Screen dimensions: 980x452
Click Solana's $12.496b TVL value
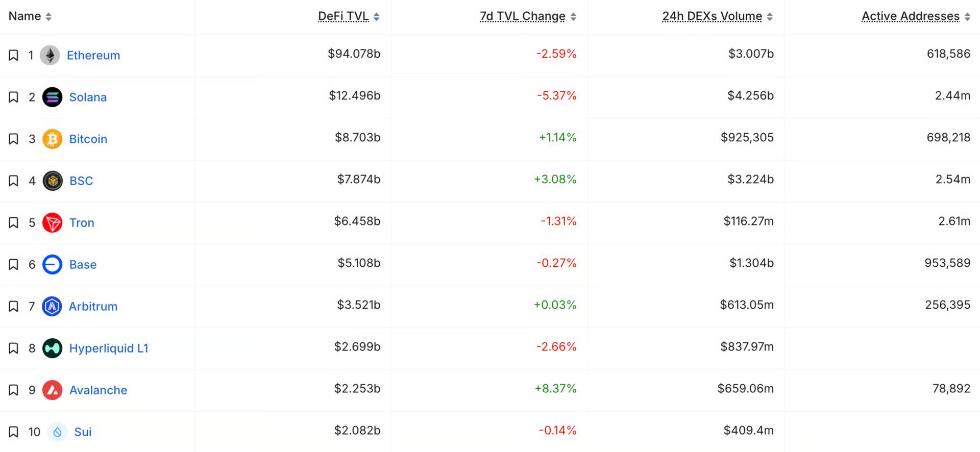(355, 95)
